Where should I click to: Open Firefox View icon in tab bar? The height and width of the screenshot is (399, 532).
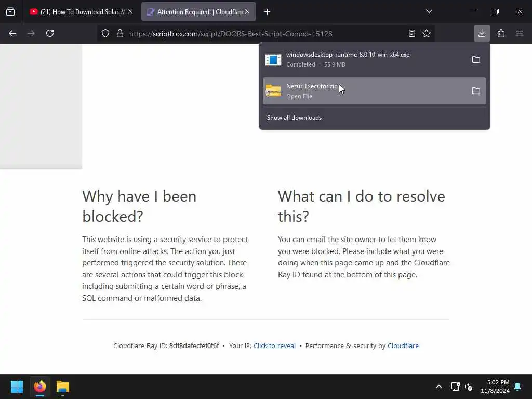[10, 12]
